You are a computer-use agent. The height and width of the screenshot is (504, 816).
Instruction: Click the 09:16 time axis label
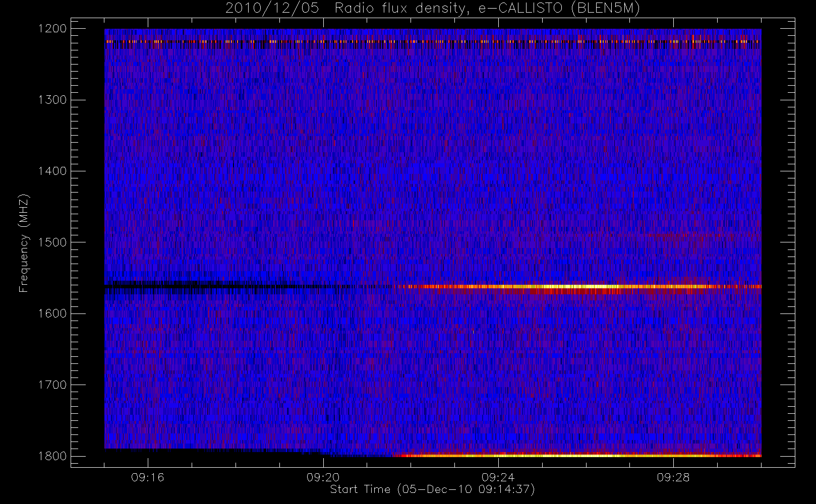pyautogui.click(x=148, y=477)
